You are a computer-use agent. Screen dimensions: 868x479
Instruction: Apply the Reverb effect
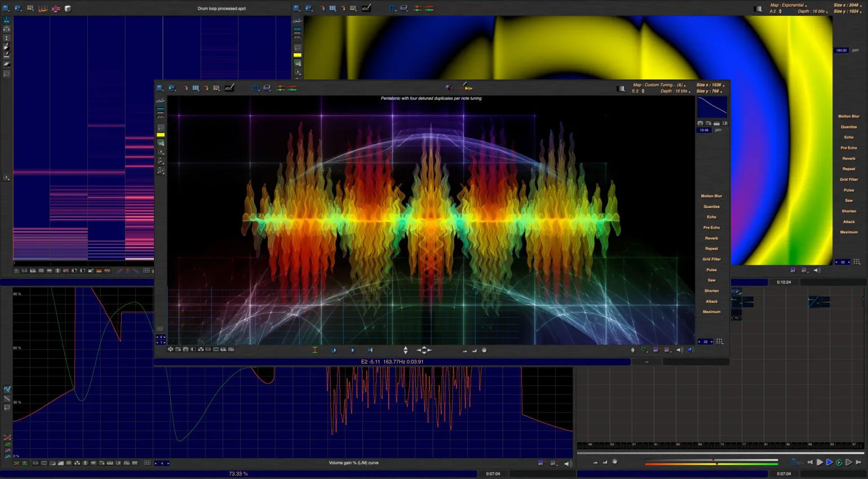[x=711, y=238]
